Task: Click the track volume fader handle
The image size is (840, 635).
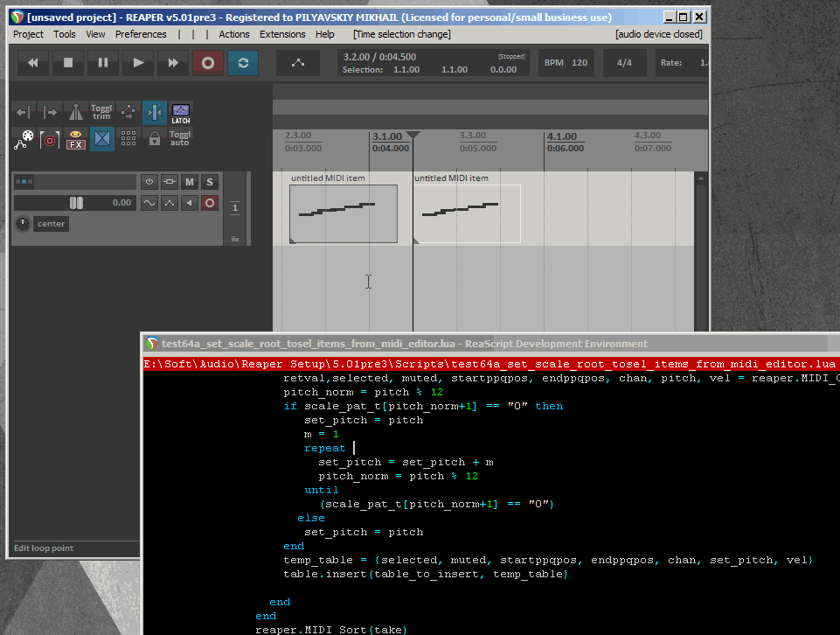Action: click(x=76, y=203)
